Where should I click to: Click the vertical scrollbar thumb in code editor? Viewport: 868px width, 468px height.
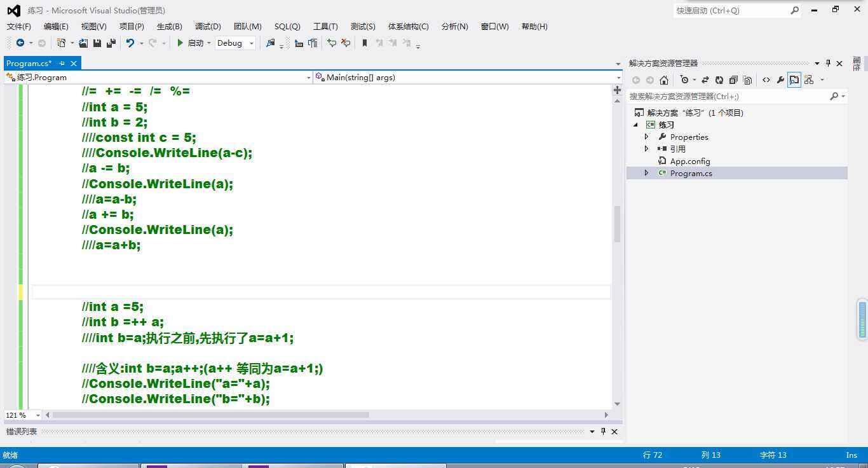pyautogui.click(x=617, y=224)
